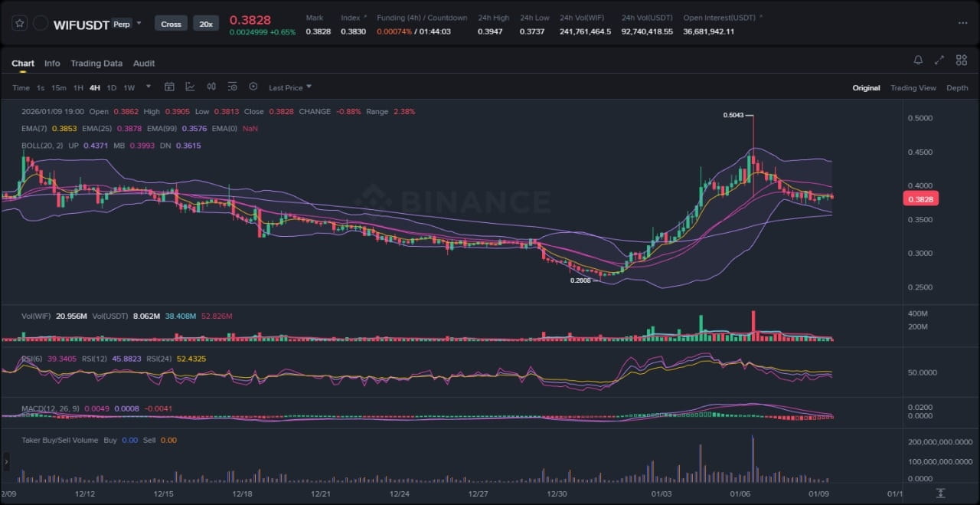The width and height of the screenshot is (980, 505).
Task: Click the circular replay/record icon in the chart toolbar
Action: (x=253, y=87)
